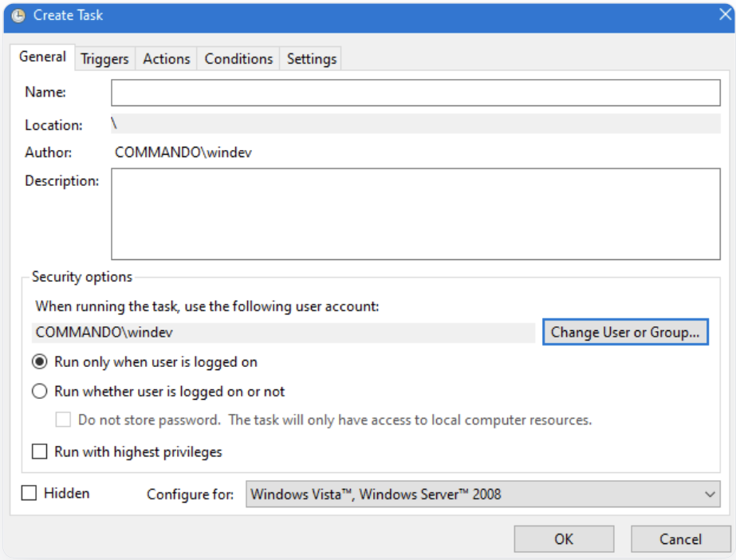Tick the Do not store password checkbox
This screenshot has width=736, height=560.
(x=64, y=420)
